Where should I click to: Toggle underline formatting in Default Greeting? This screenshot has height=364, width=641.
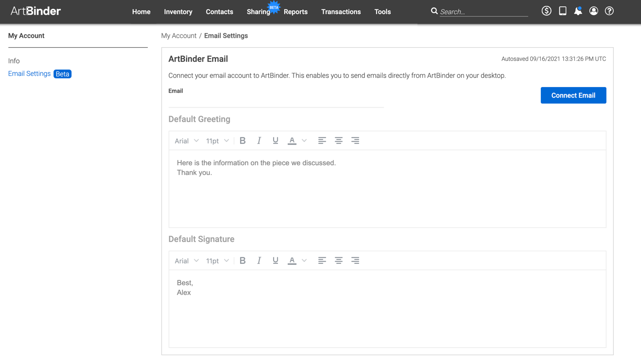[x=276, y=140]
